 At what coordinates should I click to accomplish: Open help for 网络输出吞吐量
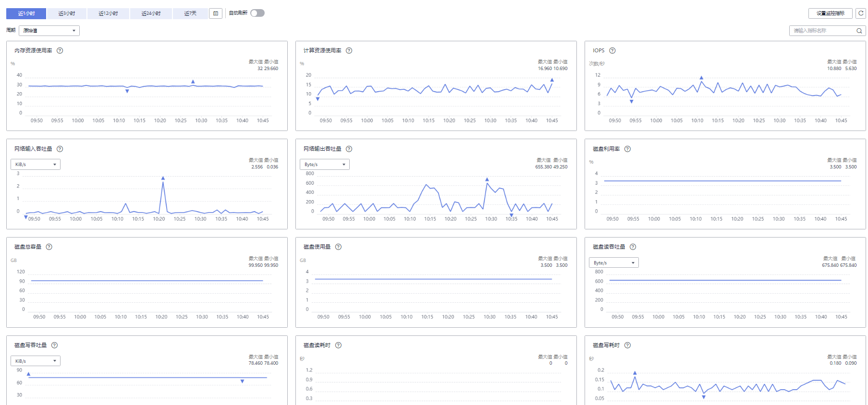[x=349, y=149]
